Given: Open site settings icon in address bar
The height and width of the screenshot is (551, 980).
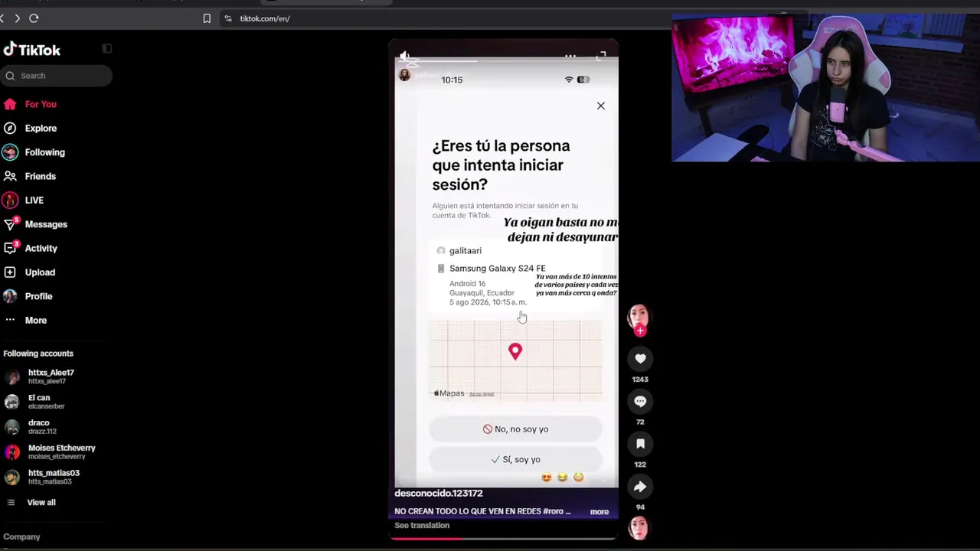Looking at the screenshot, I should click(228, 18).
